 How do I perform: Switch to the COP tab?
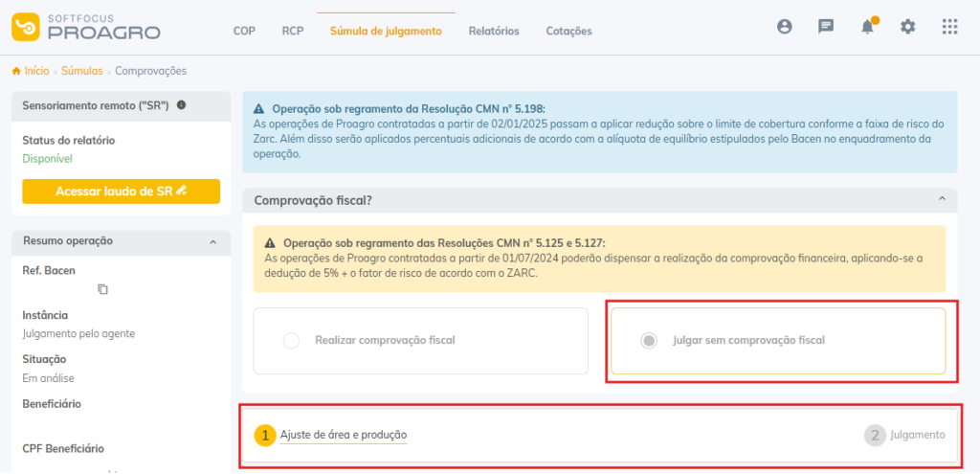pyautogui.click(x=244, y=31)
